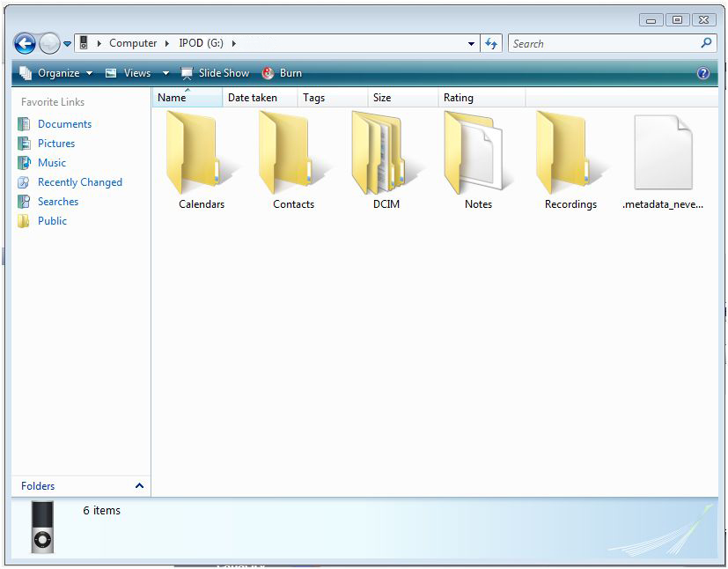Open the Calendars folder
The height and width of the screenshot is (569, 728).
click(x=201, y=160)
